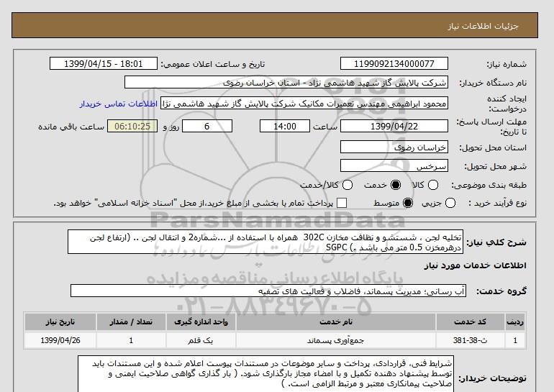Image resolution: width=554 pixels, height=392 pixels.
Task: Click the delivery city field سرخس
Action: point(394,165)
